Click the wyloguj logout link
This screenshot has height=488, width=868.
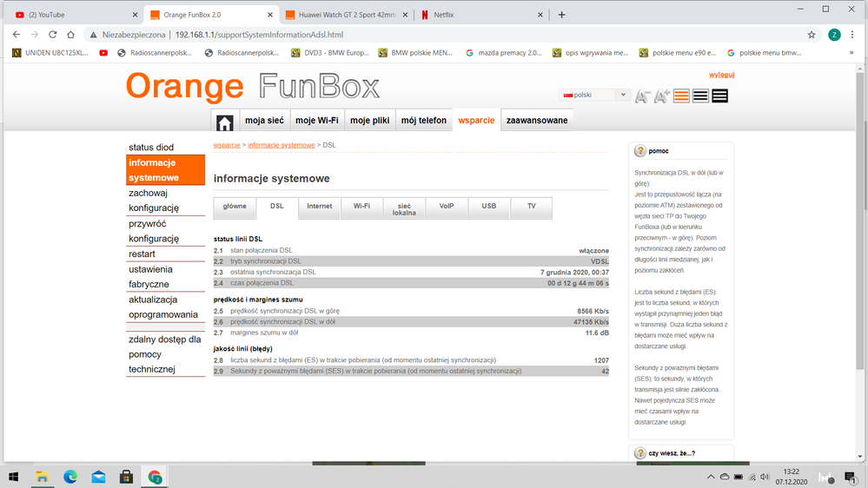pyautogui.click(x=721, y=76)
